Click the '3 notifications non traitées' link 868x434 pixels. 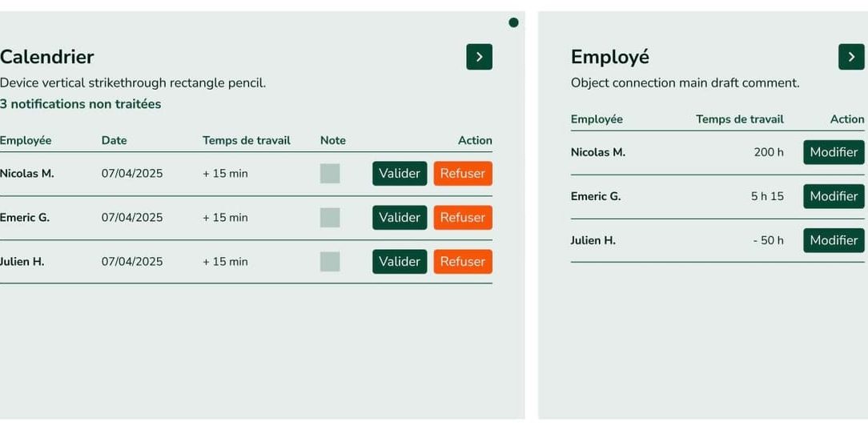pos(80,104)
